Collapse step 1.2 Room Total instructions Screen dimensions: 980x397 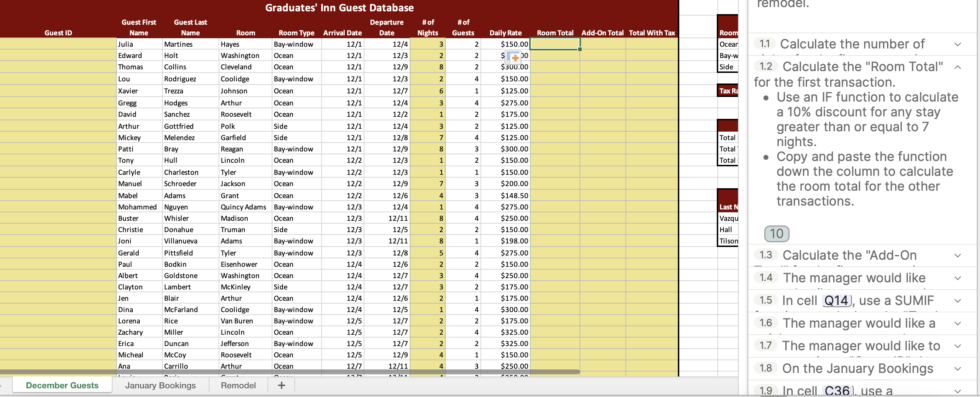958,67
